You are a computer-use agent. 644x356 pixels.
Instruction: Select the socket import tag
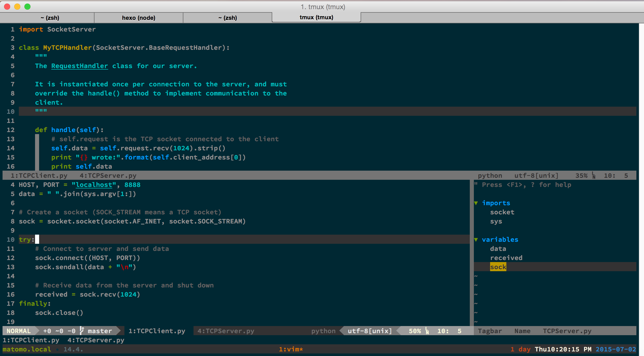(x=502, y=212)
